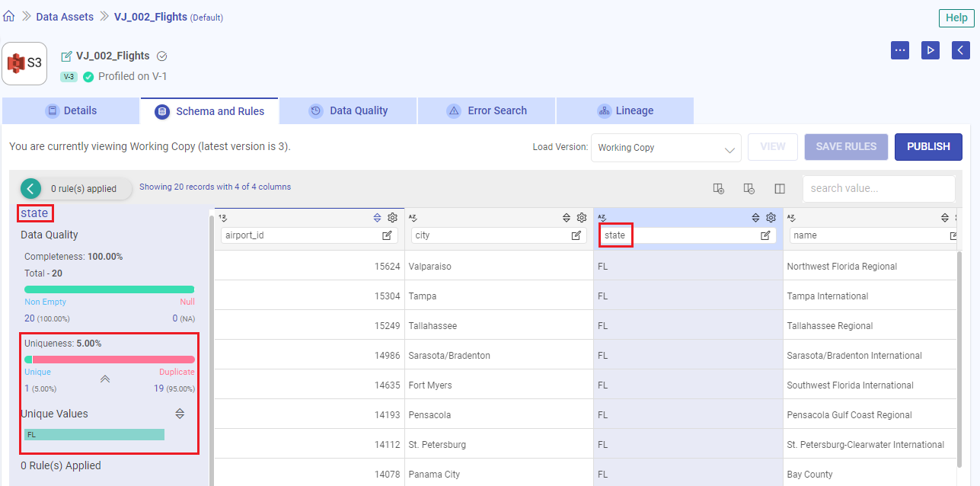Collapse the panel using top-right back chevron

point(960,50)
